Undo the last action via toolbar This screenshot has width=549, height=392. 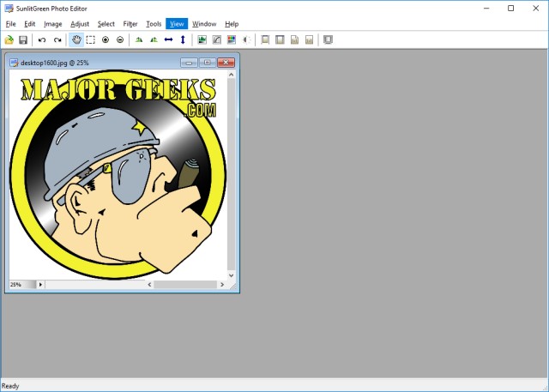point(42,39)
